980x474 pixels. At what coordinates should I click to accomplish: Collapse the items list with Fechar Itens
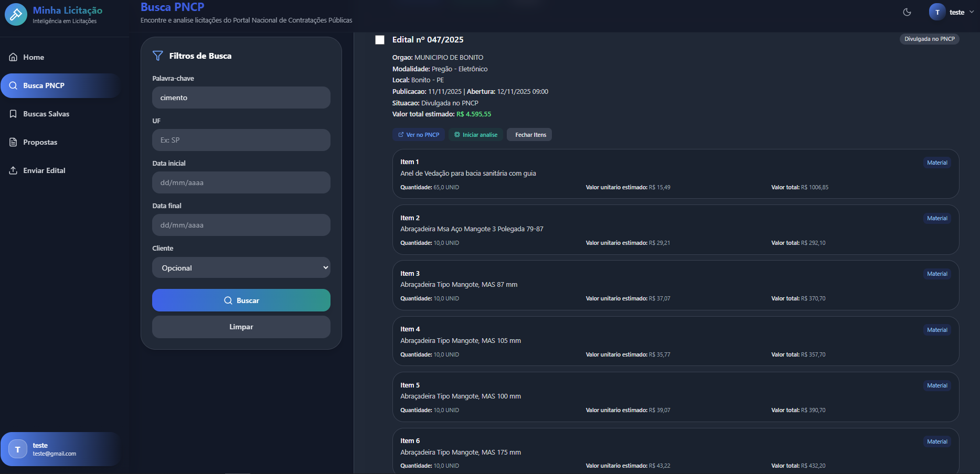[x=530, y=135]
